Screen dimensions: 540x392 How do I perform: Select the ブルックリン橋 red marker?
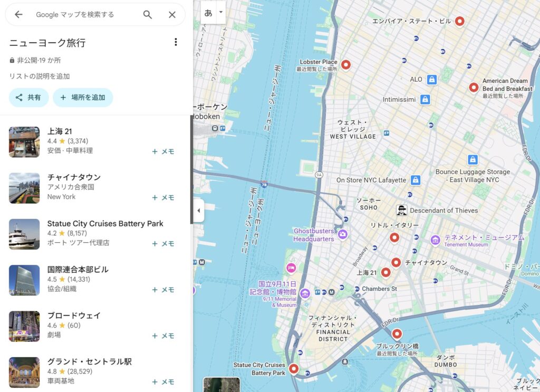tap(397, 333)
